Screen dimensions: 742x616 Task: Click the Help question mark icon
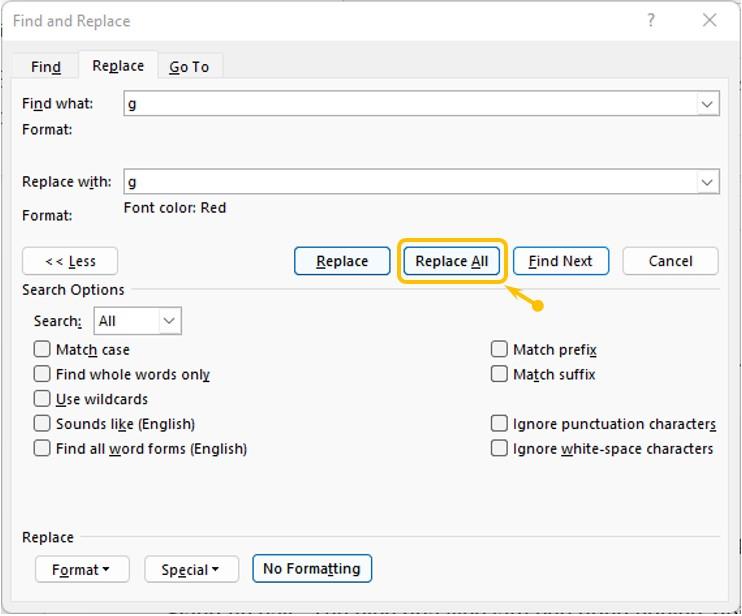[651, 20]
